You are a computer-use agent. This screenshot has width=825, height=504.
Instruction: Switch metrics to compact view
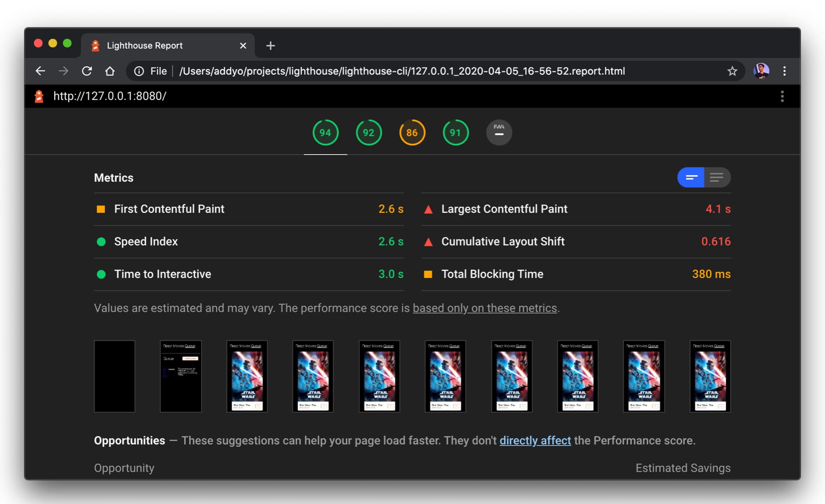tap(691, 177)
